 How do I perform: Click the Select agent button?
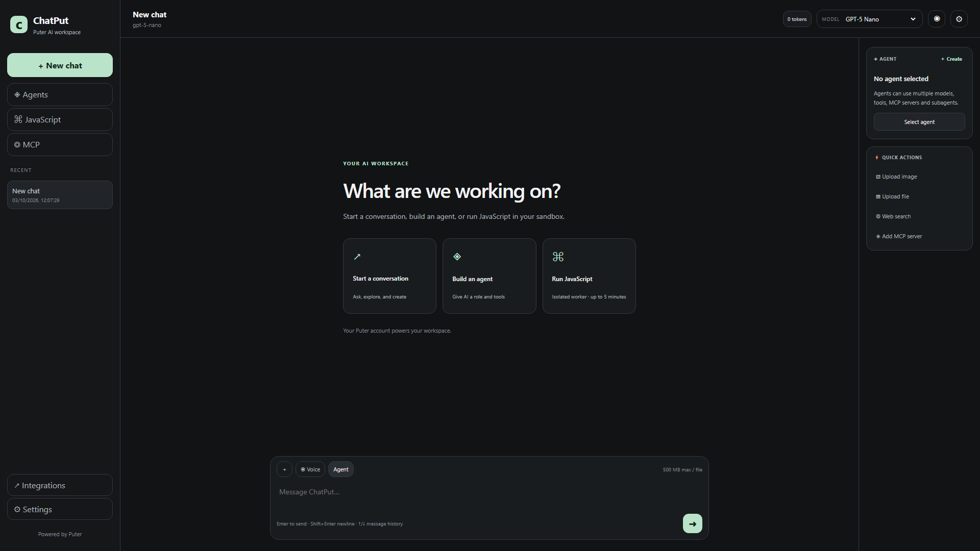(919, 122)
